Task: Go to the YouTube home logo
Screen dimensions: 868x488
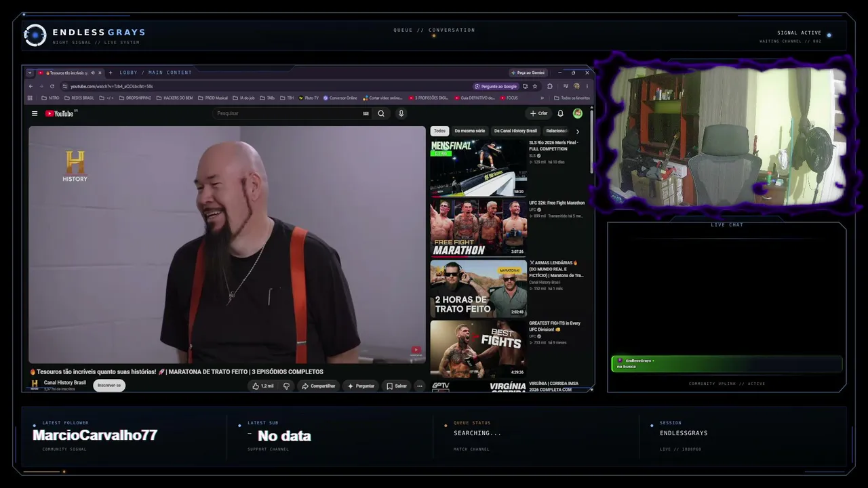Action: [60, 113]
